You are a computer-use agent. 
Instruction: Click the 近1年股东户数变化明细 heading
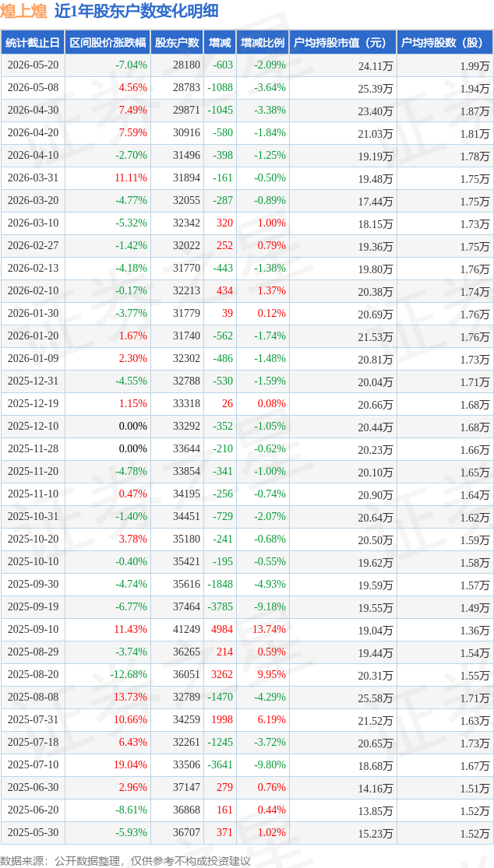click(136, 11)
